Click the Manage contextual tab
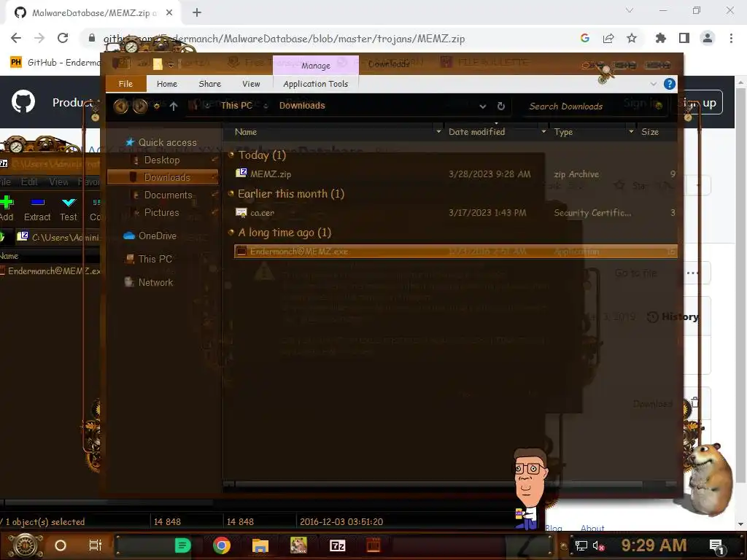This screenshot has height=560, width=747. coord(315,65)
